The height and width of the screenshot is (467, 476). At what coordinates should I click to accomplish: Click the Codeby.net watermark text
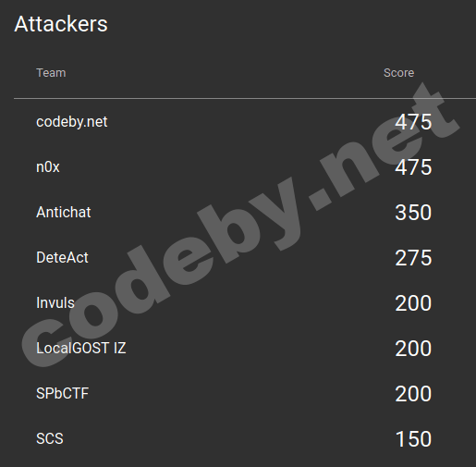(240, 225)
